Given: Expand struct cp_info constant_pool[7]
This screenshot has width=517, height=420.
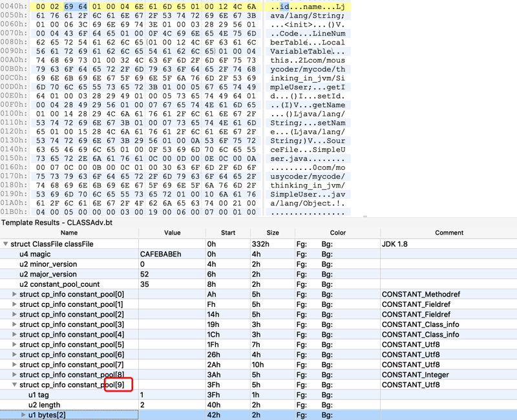Looking at the screenshot, I should coord(14,364).
